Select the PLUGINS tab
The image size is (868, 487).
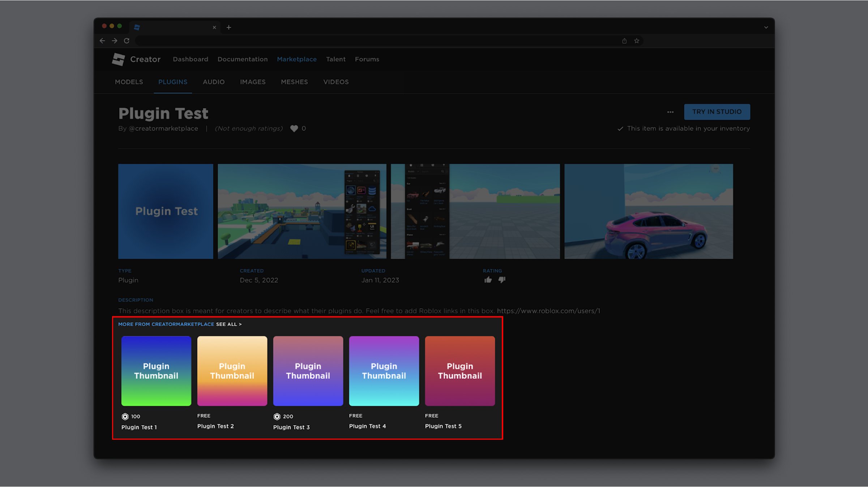(173, 82)
